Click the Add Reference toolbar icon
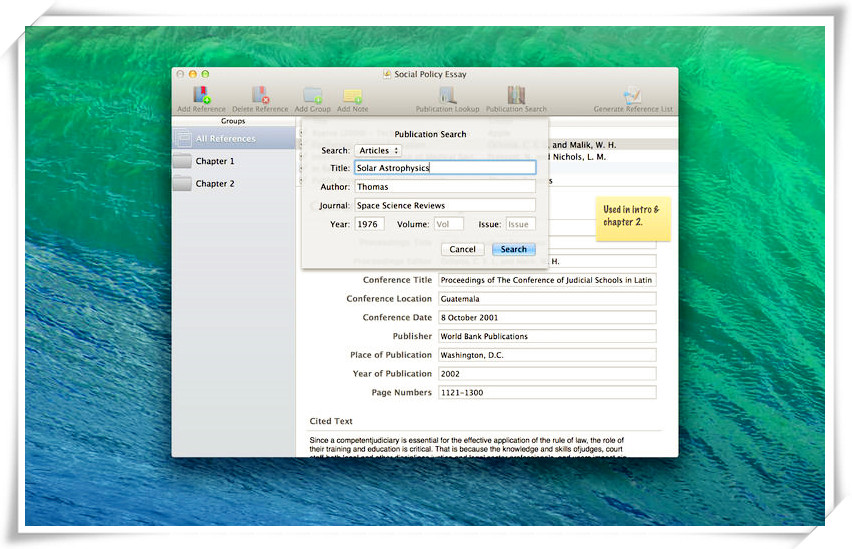The image size is (852, 549). pos(201,96)
